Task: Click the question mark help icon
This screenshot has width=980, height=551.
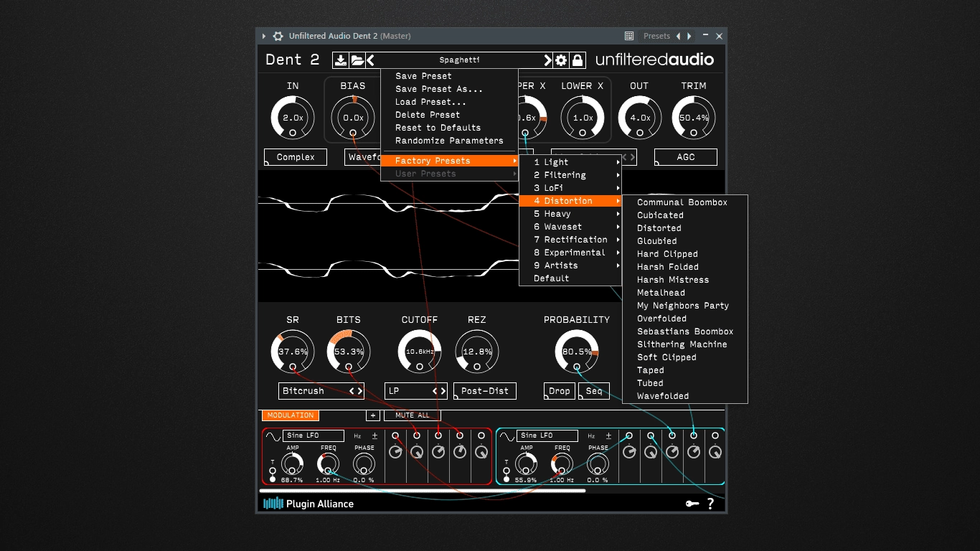Action: click(x=710, y=504)
